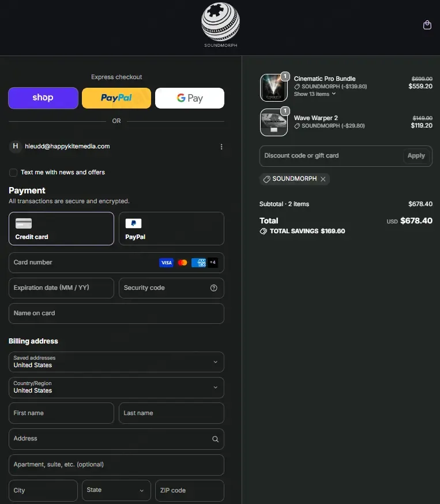The height and width of the screenshot is (504, 440).
Task: Pay with Shop express checkout
Action: (43, 98)
